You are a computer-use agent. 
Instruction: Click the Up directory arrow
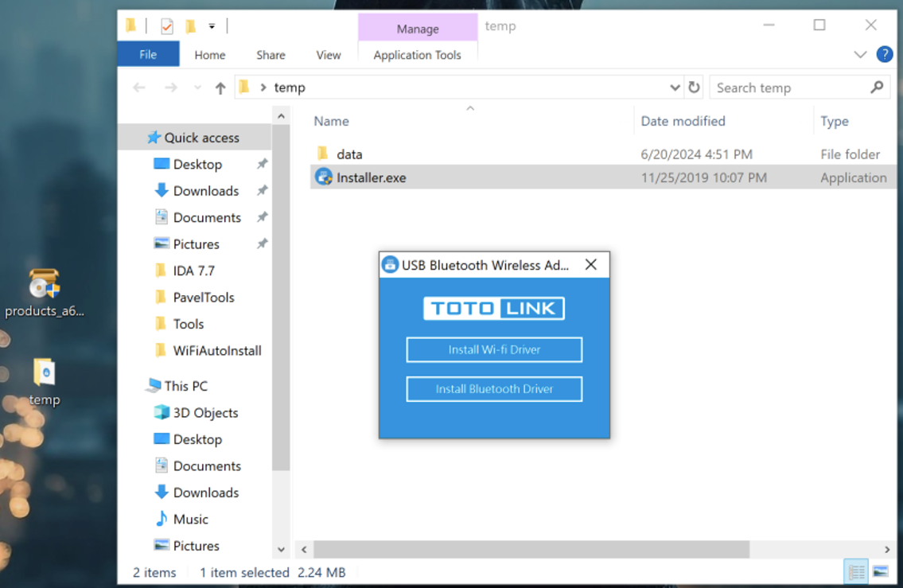(x=220, y=88)
